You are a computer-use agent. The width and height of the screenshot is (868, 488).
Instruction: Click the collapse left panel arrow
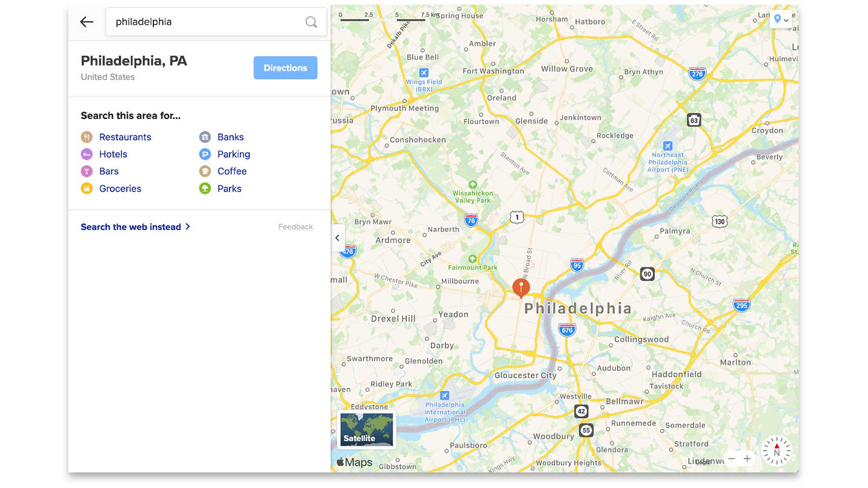coord(337,238)
